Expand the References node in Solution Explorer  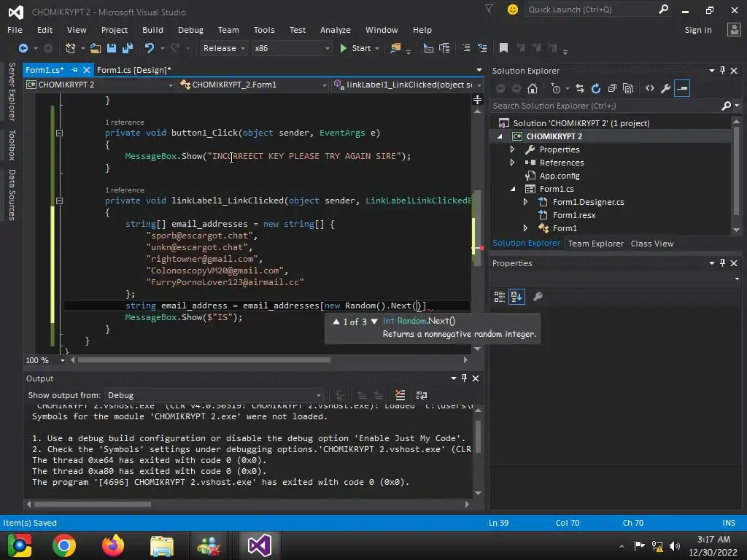(513, 163)
